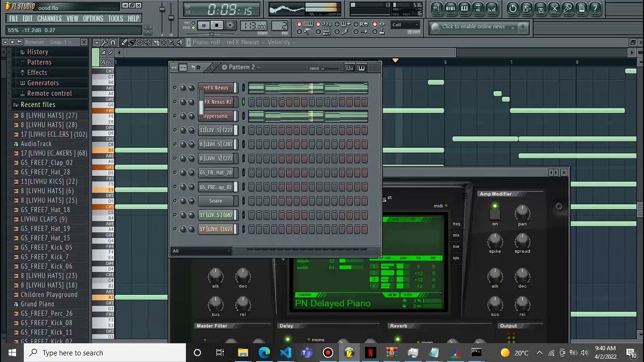Image resolution: width=644 pixels, height=362 pixels.
Task: Open the VIEW menu
Action: pyautogui.click(x=72, y=19)
